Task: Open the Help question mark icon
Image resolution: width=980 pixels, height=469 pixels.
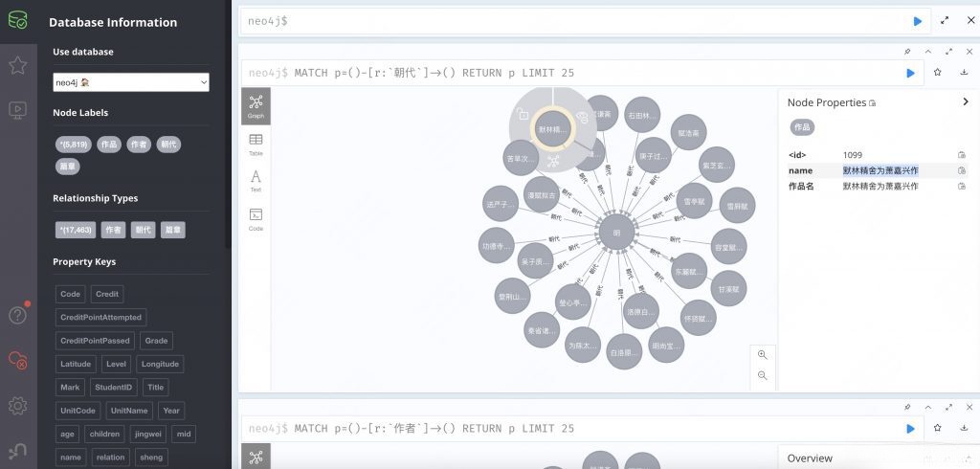Action: (17, 315)
